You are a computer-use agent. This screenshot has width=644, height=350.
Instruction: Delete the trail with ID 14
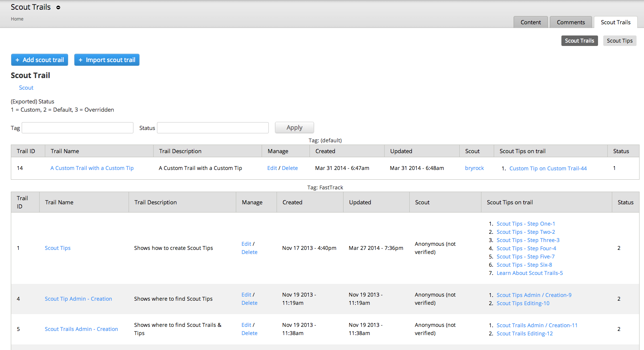pos(290,168)
